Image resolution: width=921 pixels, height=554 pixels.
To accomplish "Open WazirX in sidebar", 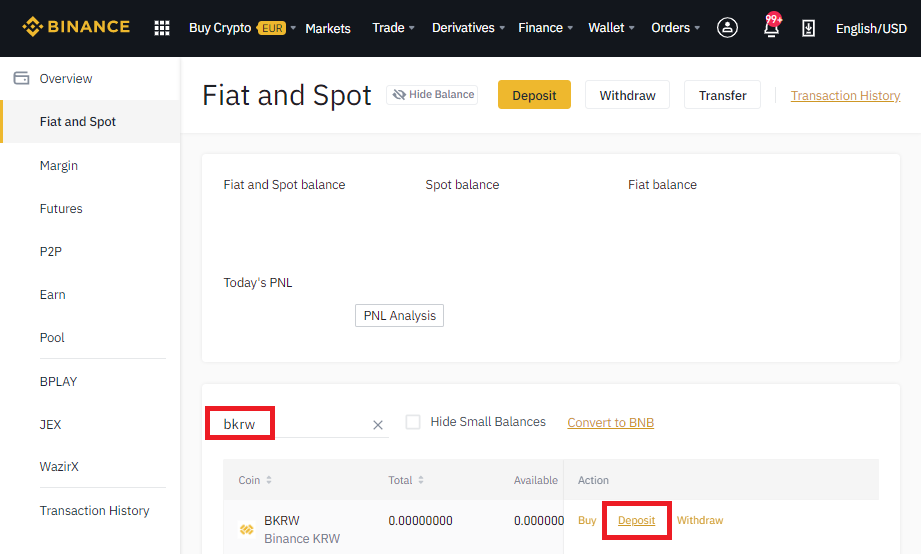I will (x=59, y=466).
